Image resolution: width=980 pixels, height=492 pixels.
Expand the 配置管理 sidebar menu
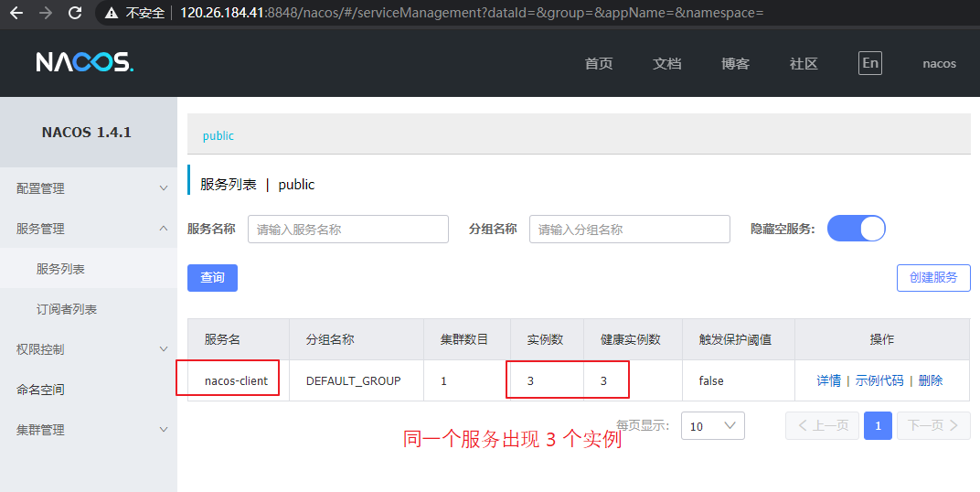tap(89, 188)
